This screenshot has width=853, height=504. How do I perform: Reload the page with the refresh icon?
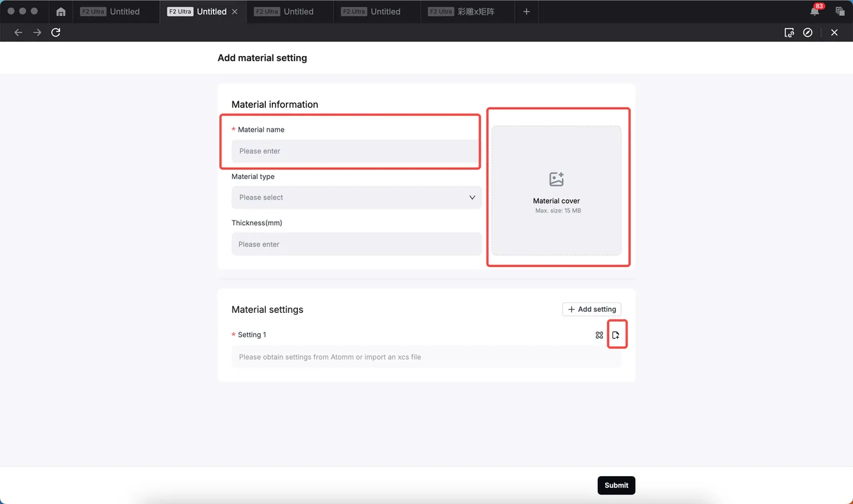point(56,32)
